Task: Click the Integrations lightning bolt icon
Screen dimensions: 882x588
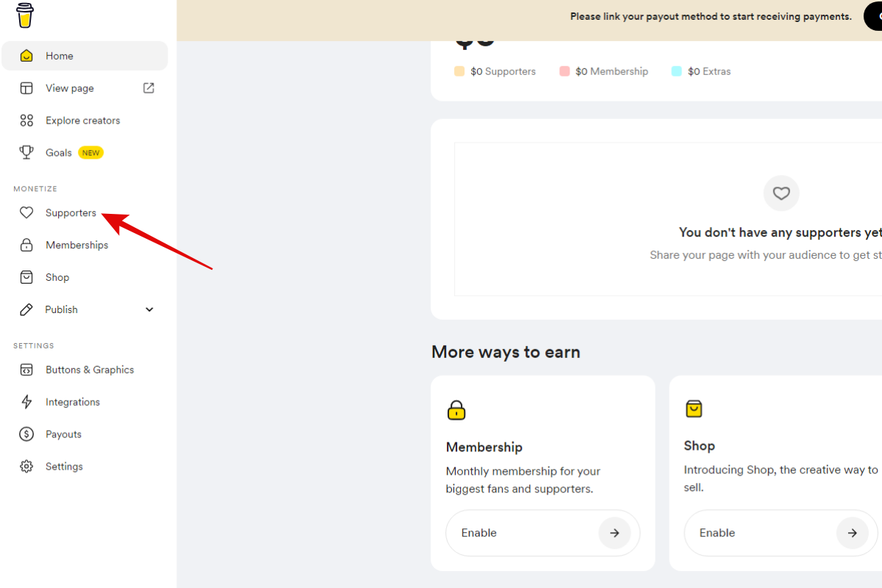Action: tap(26, 402)
